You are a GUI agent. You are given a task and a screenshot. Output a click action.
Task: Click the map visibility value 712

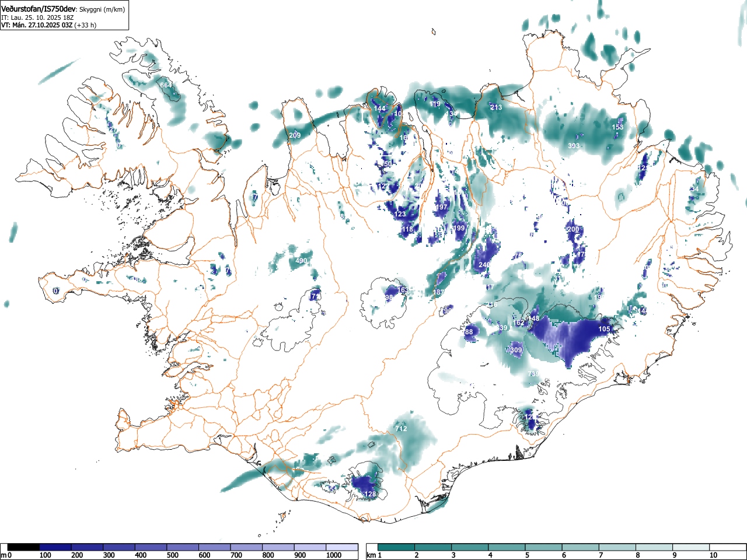pos(401,429)
